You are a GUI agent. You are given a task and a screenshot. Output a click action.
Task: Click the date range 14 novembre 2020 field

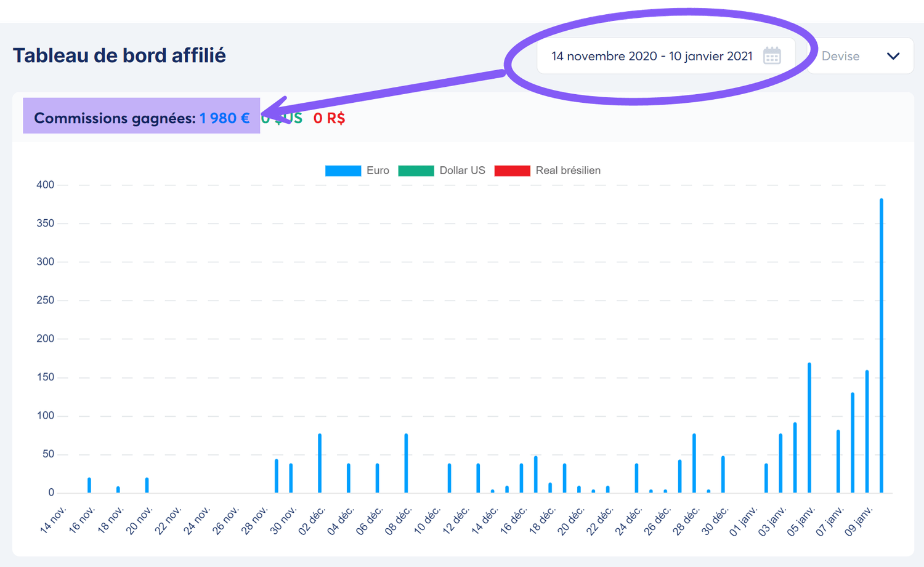(651, 56)
